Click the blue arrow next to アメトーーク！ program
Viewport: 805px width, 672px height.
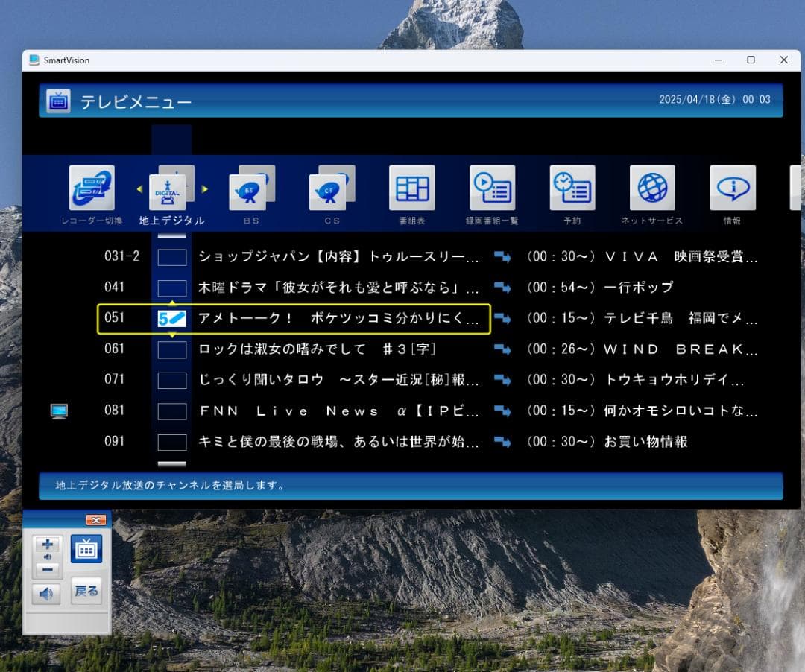[504, 318]
